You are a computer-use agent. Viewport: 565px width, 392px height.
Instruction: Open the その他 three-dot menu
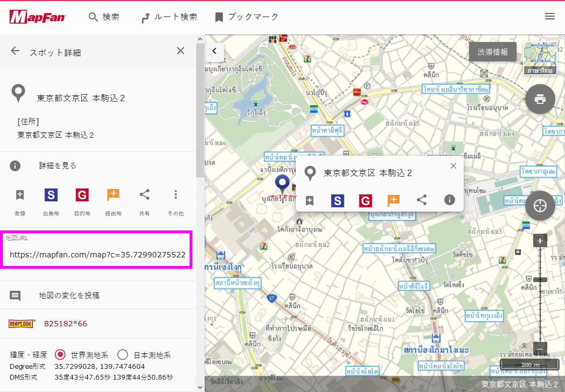176,194
